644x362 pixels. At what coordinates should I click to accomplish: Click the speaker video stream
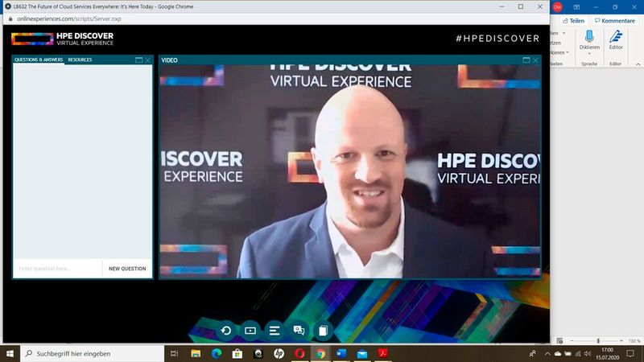[350, 171]
